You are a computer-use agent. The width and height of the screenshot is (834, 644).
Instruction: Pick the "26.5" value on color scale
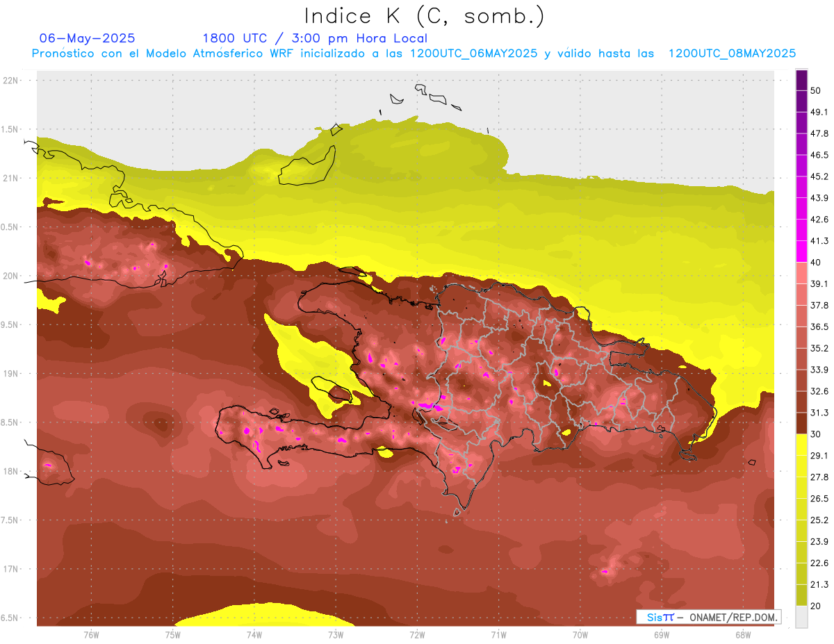pyautogui.click(x=819, y=499)
